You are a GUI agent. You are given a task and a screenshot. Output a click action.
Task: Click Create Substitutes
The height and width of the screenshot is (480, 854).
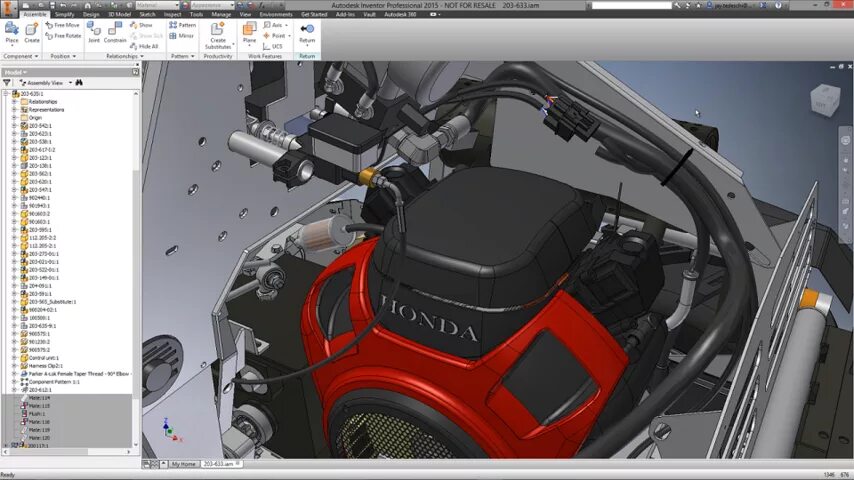[218, 36]
